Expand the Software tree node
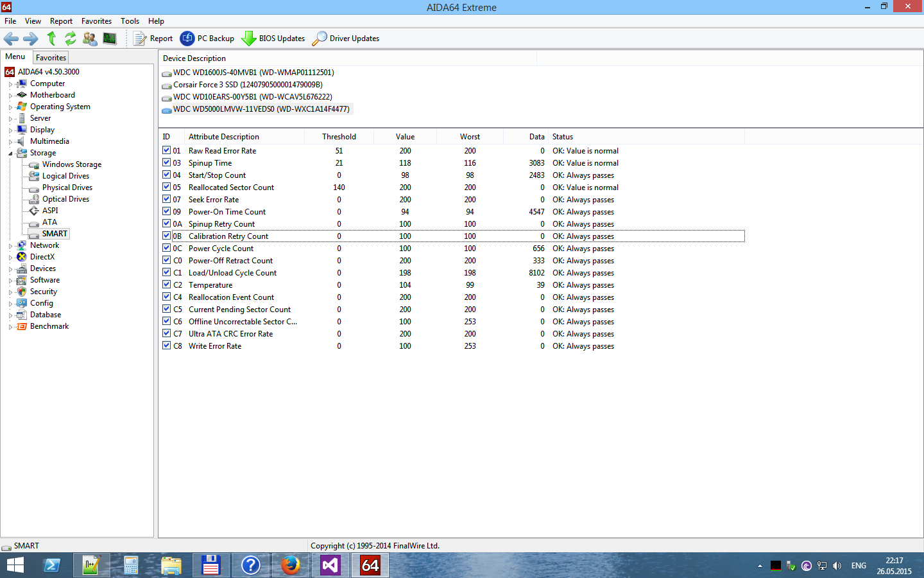Screen dimensions: 924x578 [10, 281]
